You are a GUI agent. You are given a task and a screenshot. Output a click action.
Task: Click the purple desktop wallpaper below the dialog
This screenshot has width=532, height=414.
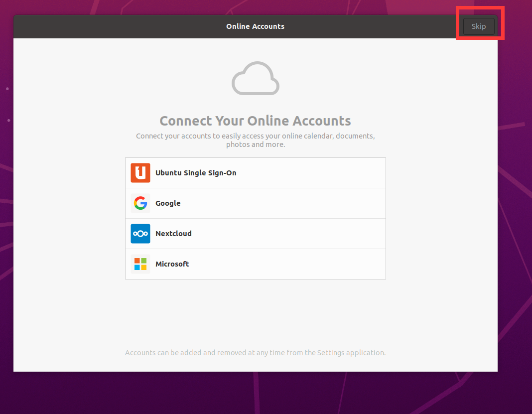pos(255,394)
